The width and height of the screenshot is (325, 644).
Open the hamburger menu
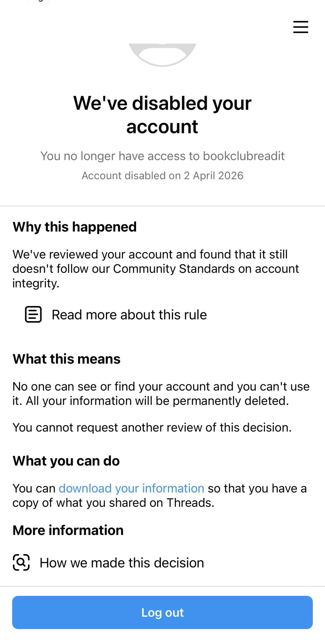tap(301, 27)
